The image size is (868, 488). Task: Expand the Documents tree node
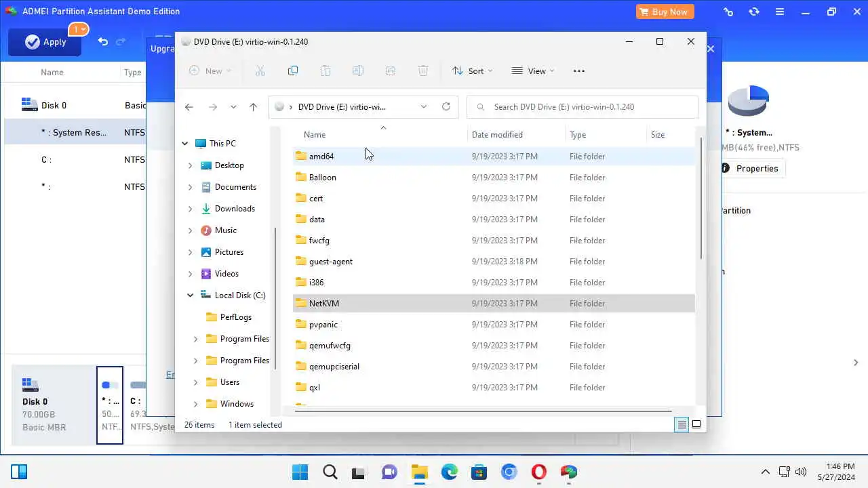pyautogui.click(x=190, y=187)
